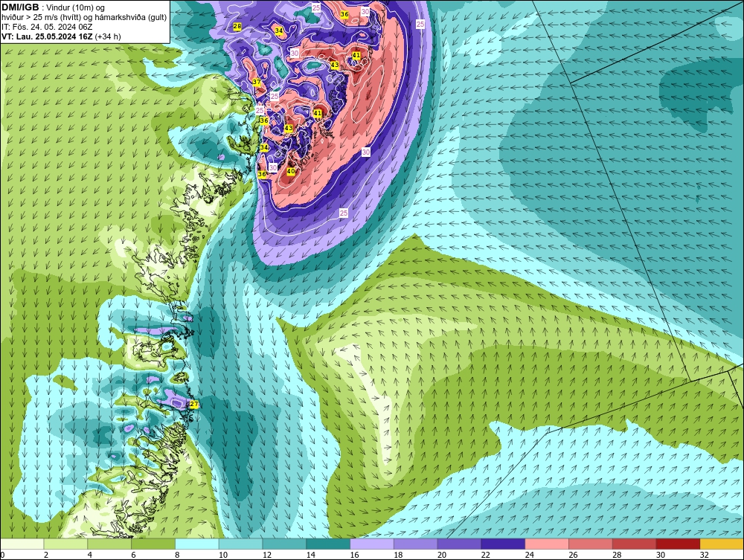
Task: Click legend scale value 24
Action: [x=529, y=555]
